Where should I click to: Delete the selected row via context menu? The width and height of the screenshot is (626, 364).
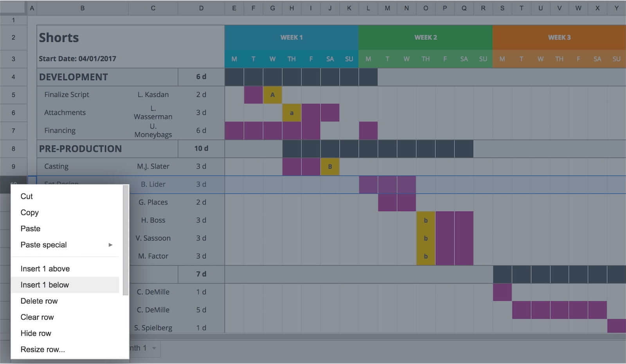[39, 301]
